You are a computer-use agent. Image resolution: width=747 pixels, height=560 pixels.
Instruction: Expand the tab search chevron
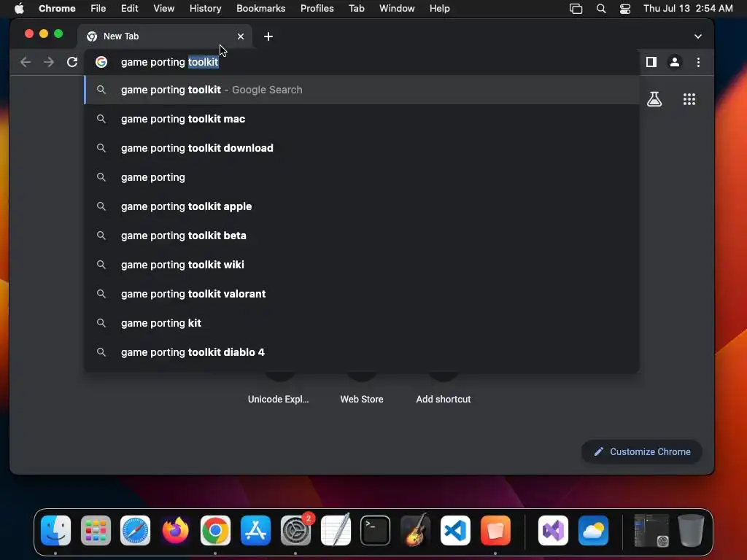698,36
